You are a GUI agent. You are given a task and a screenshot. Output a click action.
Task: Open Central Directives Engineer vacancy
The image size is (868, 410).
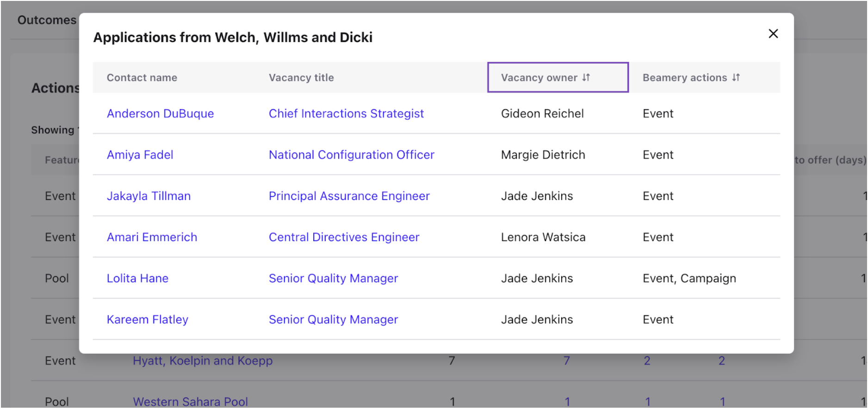[344, 237]
